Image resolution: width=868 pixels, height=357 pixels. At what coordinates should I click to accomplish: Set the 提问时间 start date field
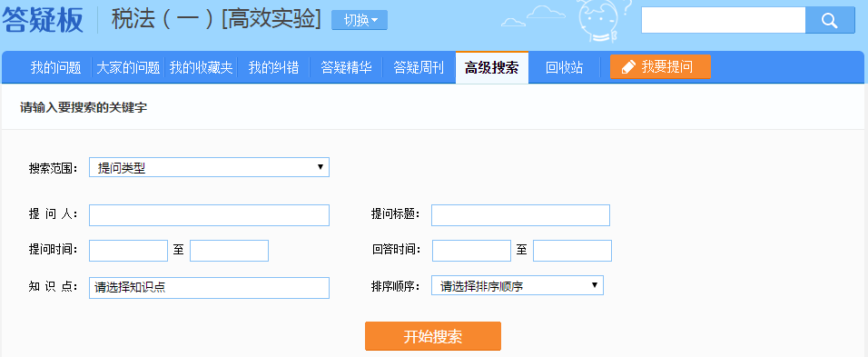pyautogui.click(x=128, y=250)
